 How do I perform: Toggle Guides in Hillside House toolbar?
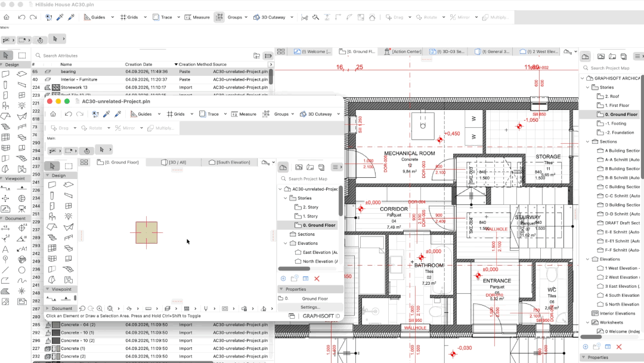(95, 17)
